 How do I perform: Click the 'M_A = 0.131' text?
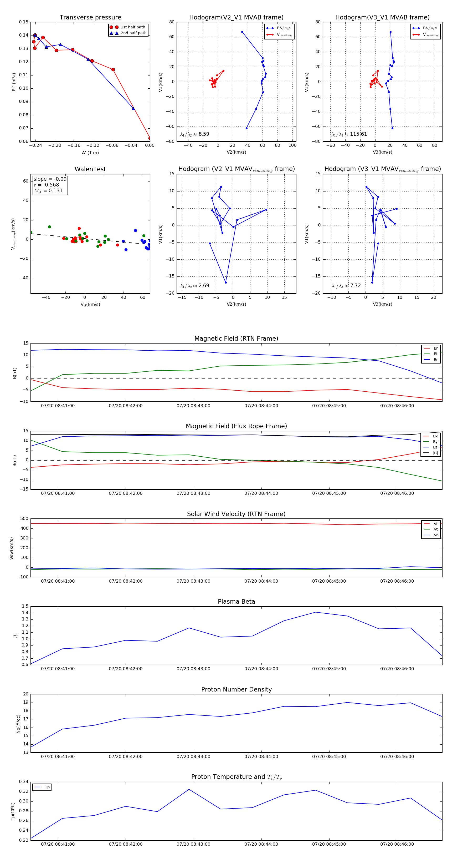click(48, 191)
